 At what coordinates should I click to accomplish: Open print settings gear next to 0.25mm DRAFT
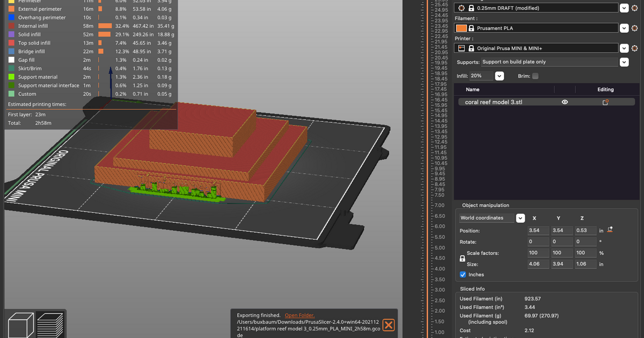pyautogui.click(x=635, y=8)
